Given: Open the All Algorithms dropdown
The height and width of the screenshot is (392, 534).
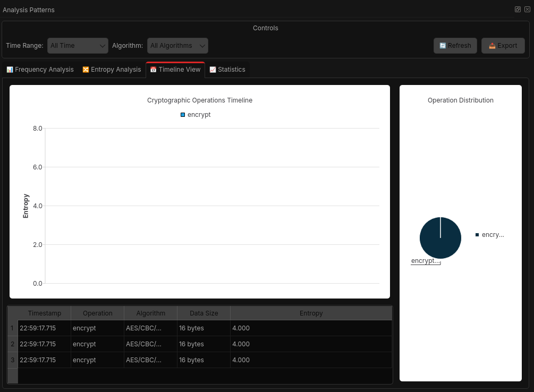Looking at the screenshot, I should click(177, 45).
